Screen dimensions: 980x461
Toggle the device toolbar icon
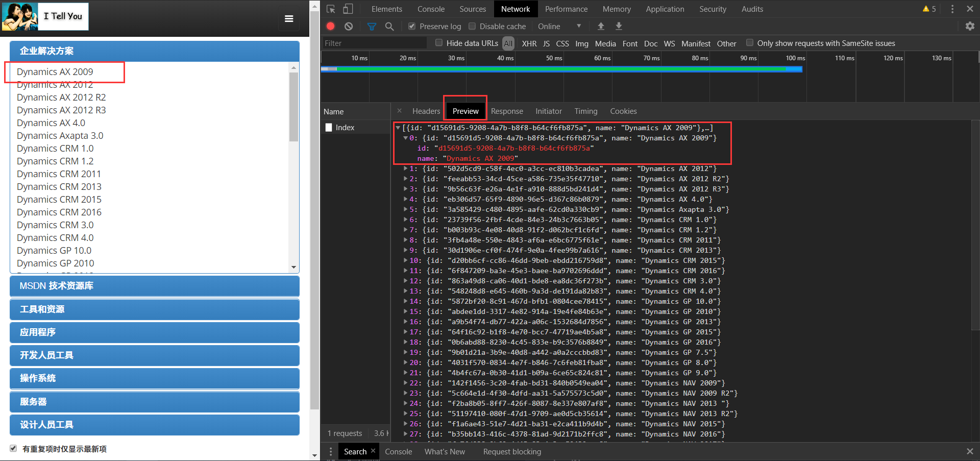[348, 9]
